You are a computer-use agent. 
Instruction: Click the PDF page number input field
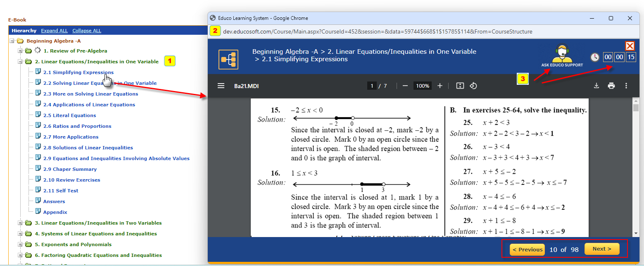pos(372,86)
